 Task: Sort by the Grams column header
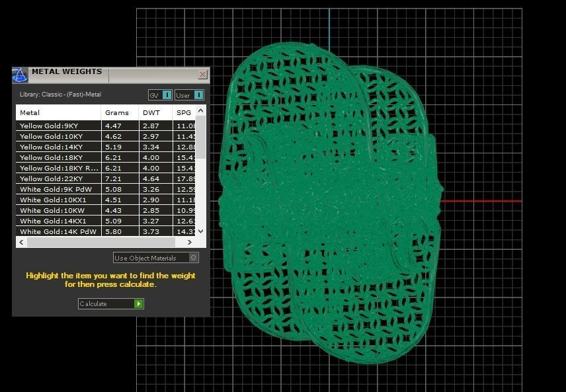tap(120, 112)
